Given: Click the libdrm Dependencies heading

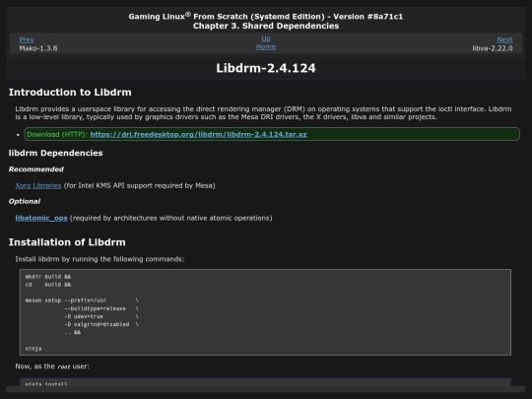Looking at the screenshot, I should [x=55, y=153].
